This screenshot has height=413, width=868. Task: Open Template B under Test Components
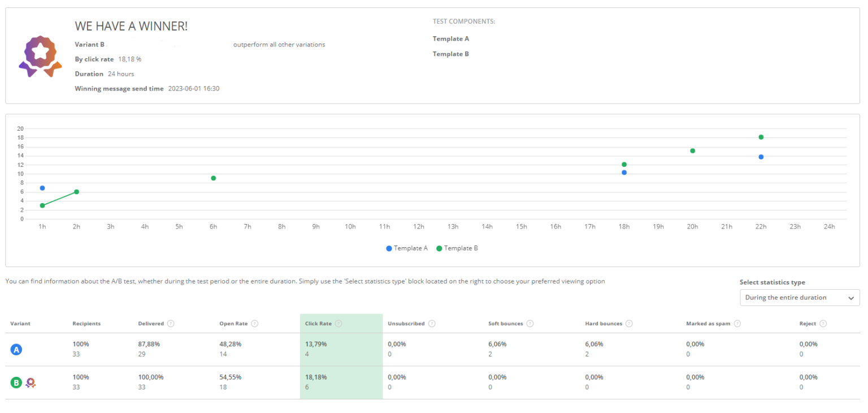click(451, 54)
